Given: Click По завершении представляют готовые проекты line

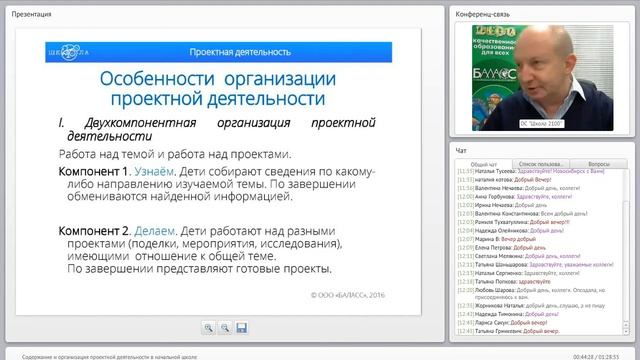Looking at the screenshot, I should (x=200, y=269).
